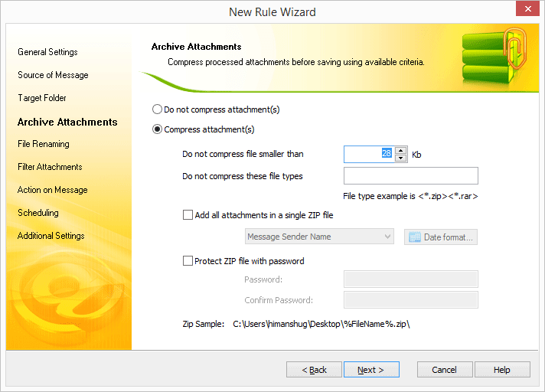Select Do not compress attachment(s) option
This screenshot has width=545, height=392.
click(x=158, y=109)
